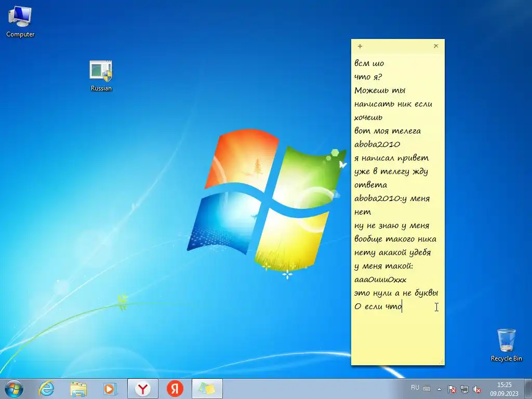
Task: Select the Russian installer desktop icon
Action: pyautogui.click(x=101, y=76)
